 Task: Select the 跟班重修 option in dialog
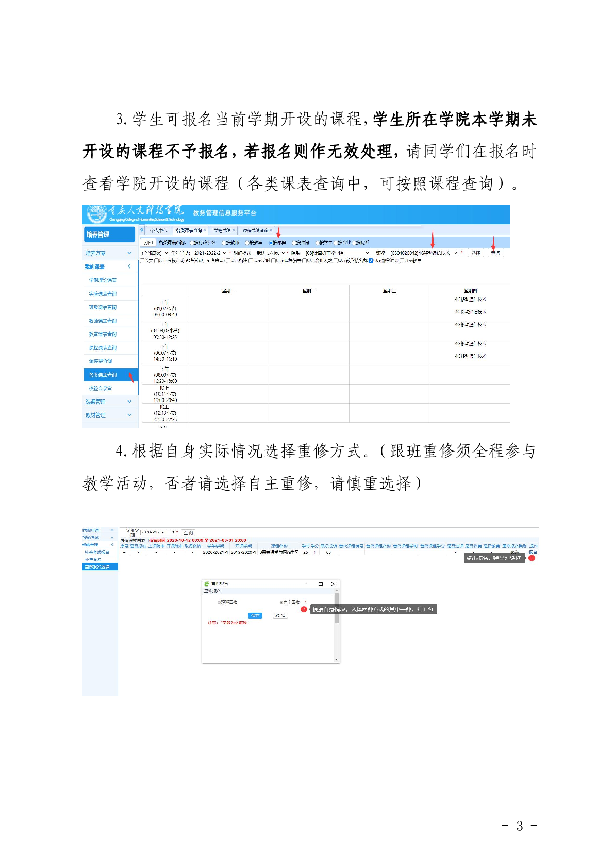(219, 602)
